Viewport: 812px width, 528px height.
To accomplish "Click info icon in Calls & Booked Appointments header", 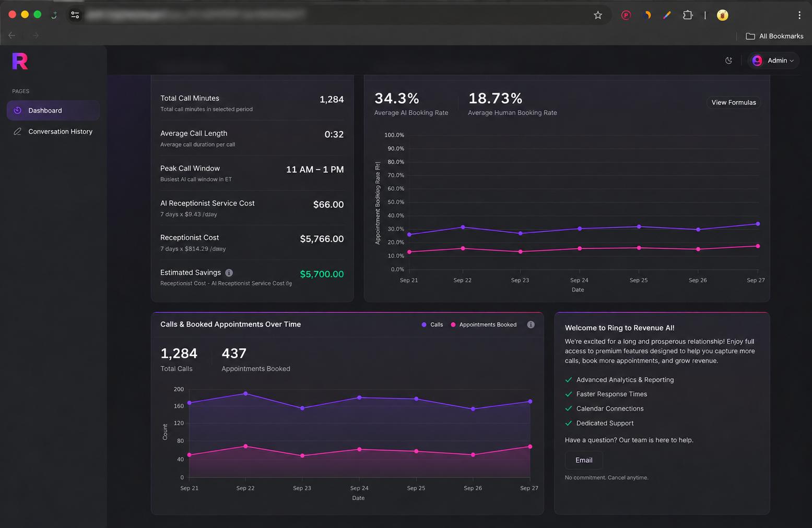I will click(531, 325).
